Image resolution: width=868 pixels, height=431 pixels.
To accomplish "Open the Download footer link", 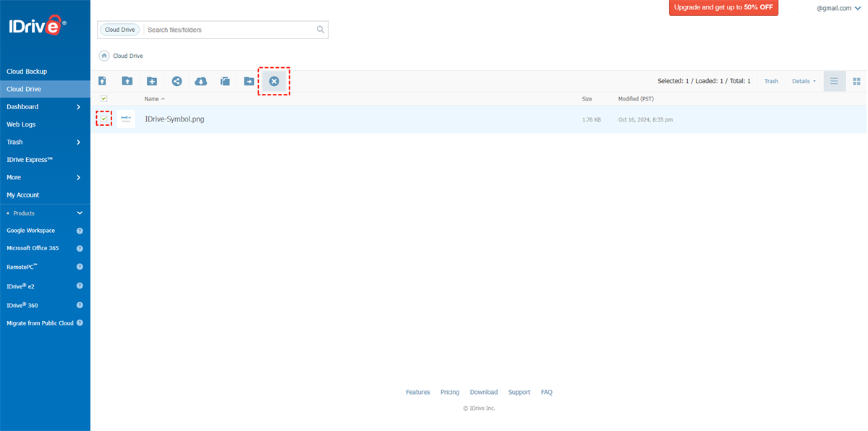I will click(x=484, y=392).
